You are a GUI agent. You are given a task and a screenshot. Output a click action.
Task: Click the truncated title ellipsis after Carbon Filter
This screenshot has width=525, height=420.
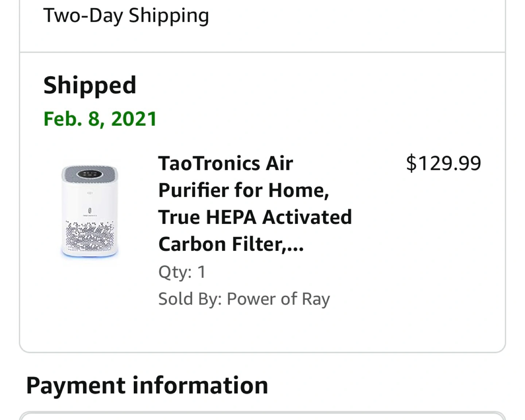295,245
